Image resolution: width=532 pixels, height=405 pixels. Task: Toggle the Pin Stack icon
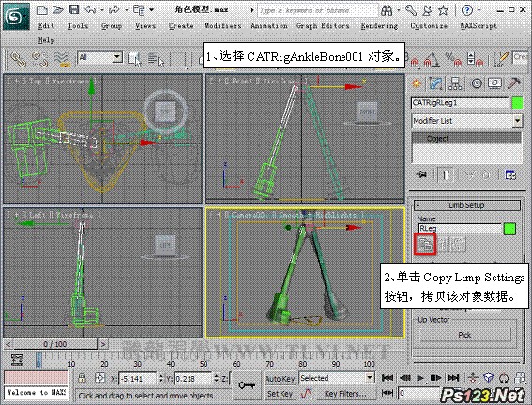pyautogui.click(x=421, y=174)
